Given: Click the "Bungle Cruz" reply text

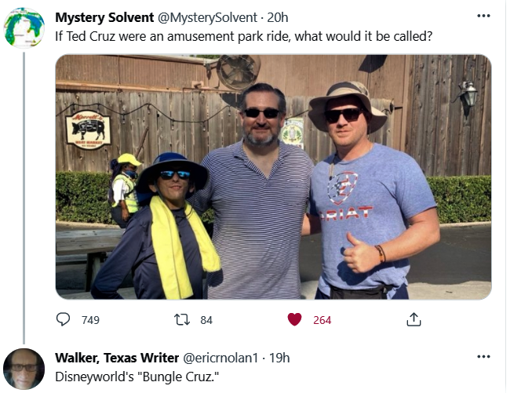Looking at the screenshot, I should (x=137, y=376).
